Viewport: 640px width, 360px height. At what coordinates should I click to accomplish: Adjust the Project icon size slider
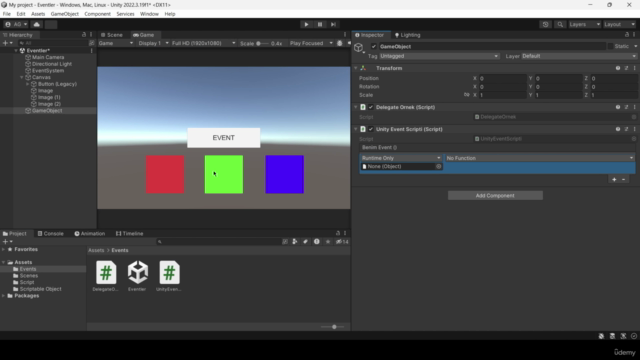(x=334, y=327)
